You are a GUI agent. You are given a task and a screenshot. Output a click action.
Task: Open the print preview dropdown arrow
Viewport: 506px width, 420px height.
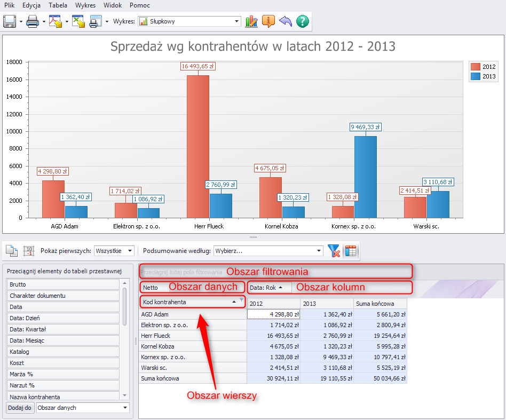[x=107, y=22]
